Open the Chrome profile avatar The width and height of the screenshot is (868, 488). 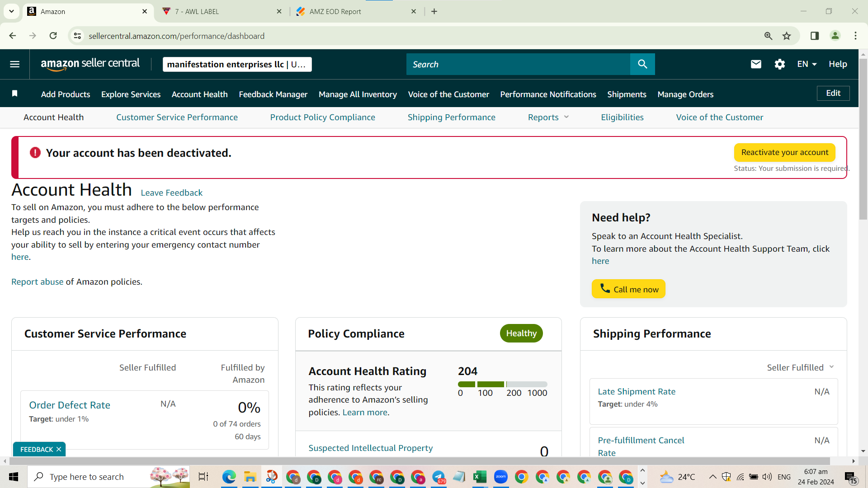pos(835,36)
